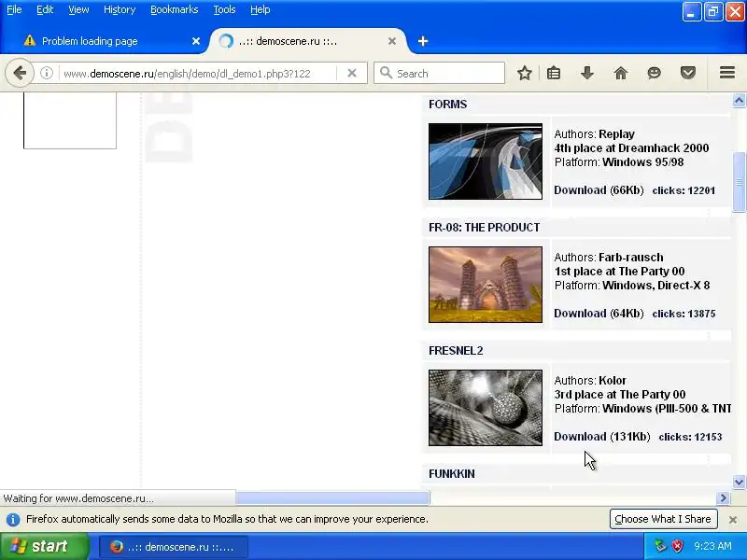The width and height of the screenshot is (747, 560).
Task: Go to the Firefox Home page icon
Action: coord(621,74)
